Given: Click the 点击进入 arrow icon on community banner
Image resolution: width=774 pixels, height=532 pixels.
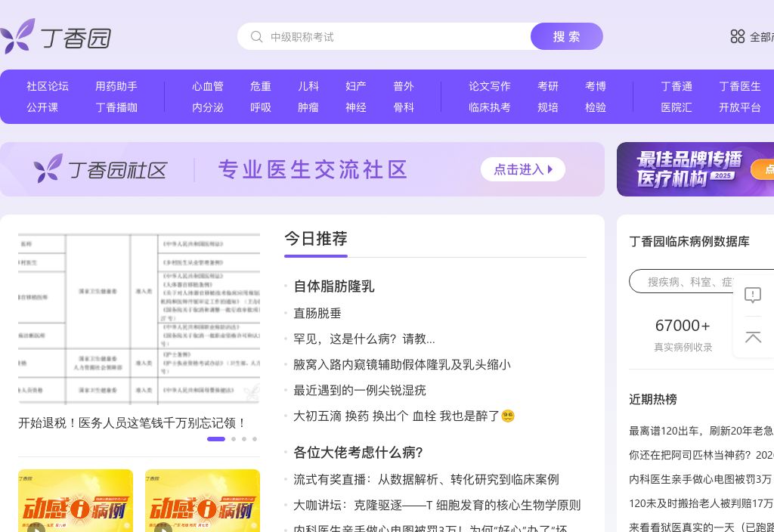Looking at the screenshot, I should point(550,169).
